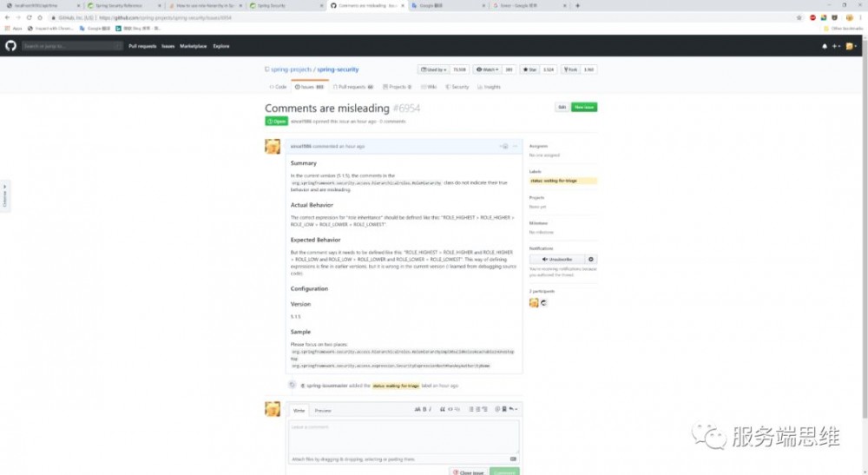Screen dimensions: 868x475
Task: Insert header text with AA toolbar icon
Action: point(418,409)
